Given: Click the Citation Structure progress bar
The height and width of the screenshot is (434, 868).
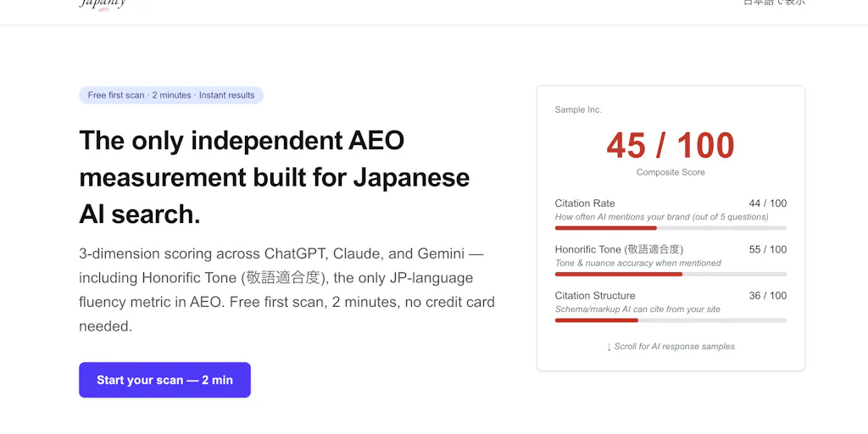Looking at the screenshot, I should point(670,320).
